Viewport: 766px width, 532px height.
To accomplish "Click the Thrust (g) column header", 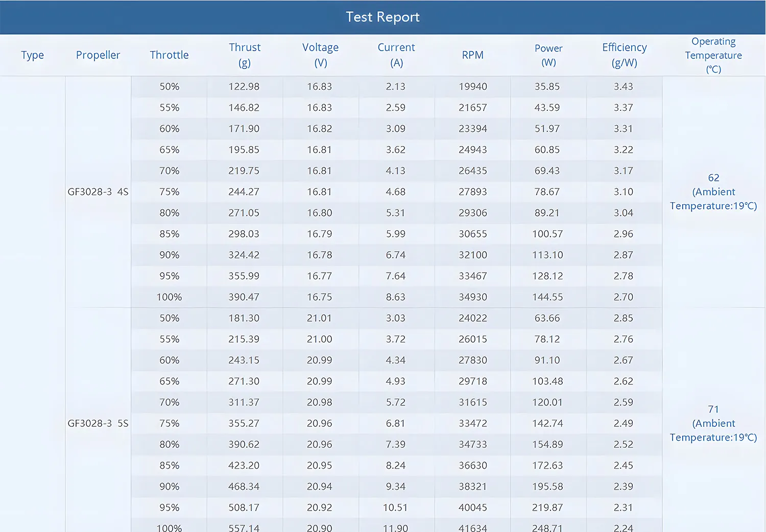I will coord(245,55).
